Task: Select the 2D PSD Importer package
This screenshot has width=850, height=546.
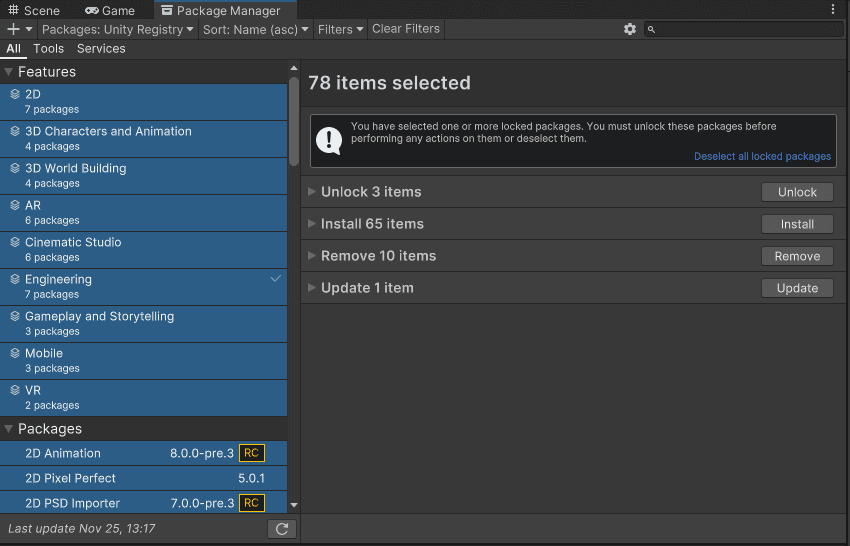Action: point(144,503)
